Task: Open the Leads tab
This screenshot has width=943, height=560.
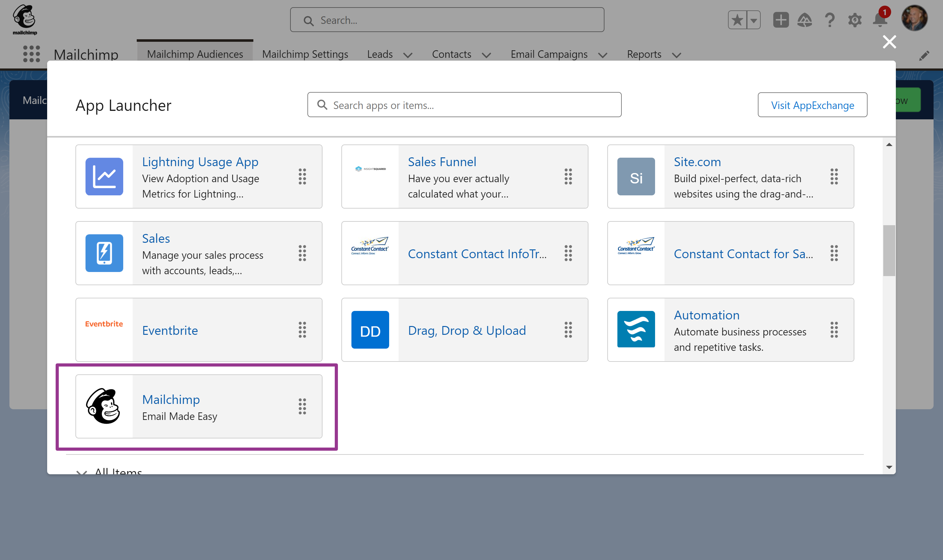Action: coord(380,54)
